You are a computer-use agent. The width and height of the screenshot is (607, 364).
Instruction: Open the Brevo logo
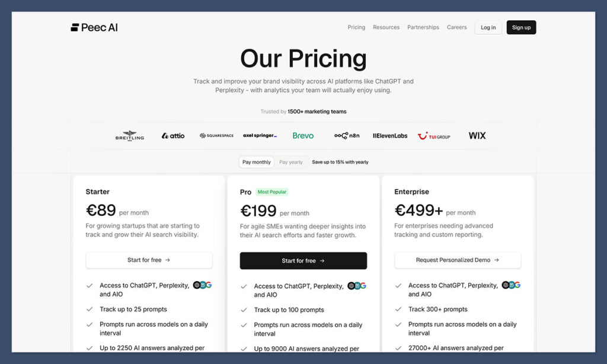(x=303, y=135)
